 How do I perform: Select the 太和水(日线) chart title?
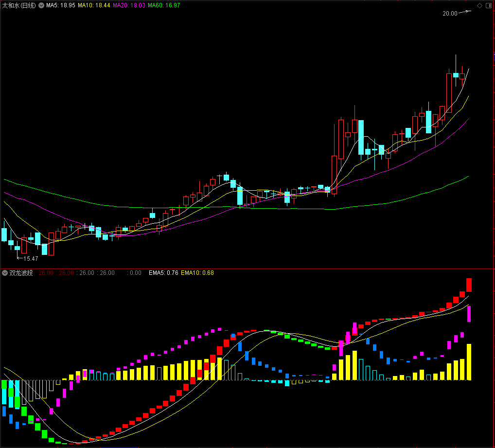coord(19,5)
